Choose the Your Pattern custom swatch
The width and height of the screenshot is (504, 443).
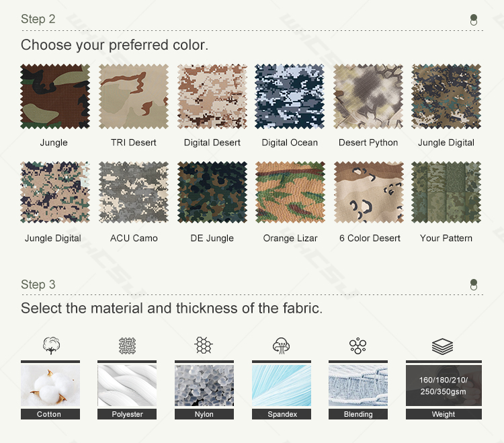tap(446, 192)
